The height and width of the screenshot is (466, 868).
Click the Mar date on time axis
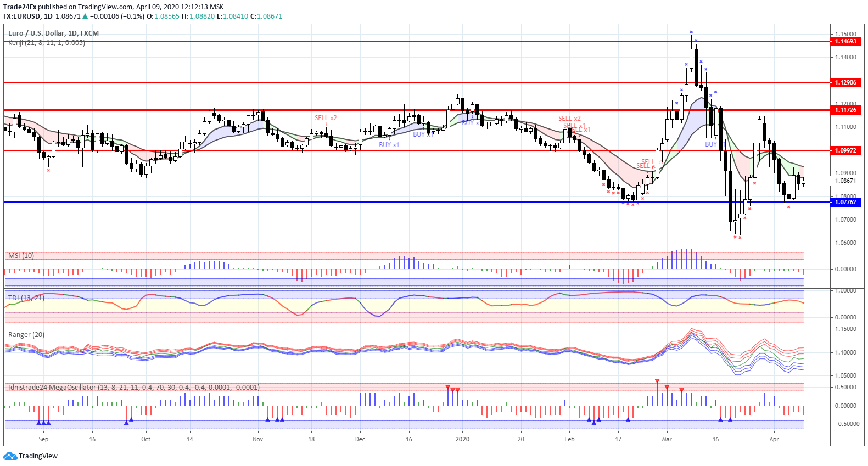tap(667, 439)
